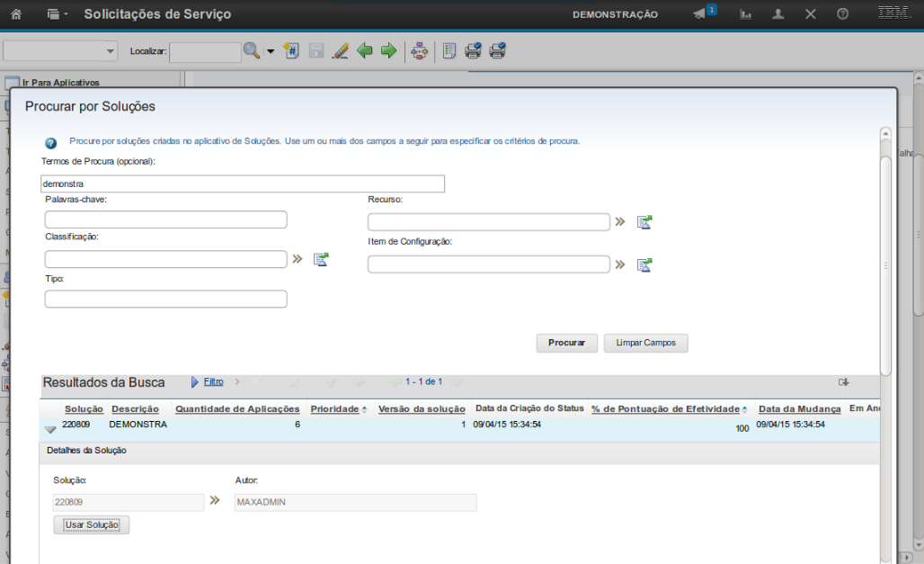The image size is (924, 564).
Task: Expand the search magnifier dropdown arrow
Action: click(271, 51)
